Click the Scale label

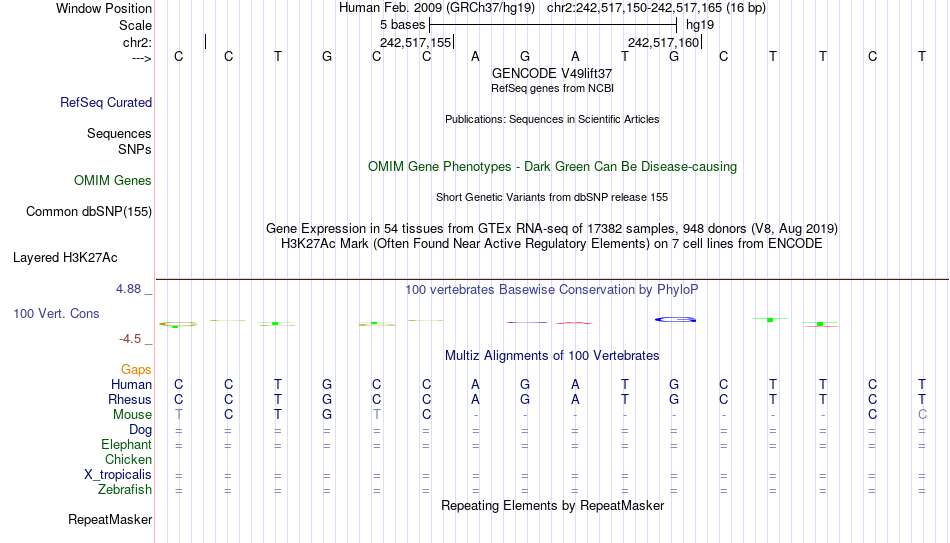[136, 25]
